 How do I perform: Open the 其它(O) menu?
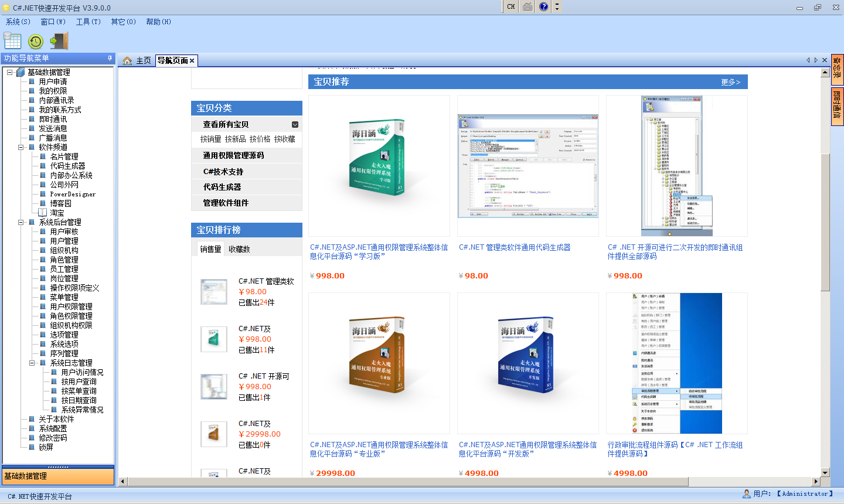(x=124, y=22)
